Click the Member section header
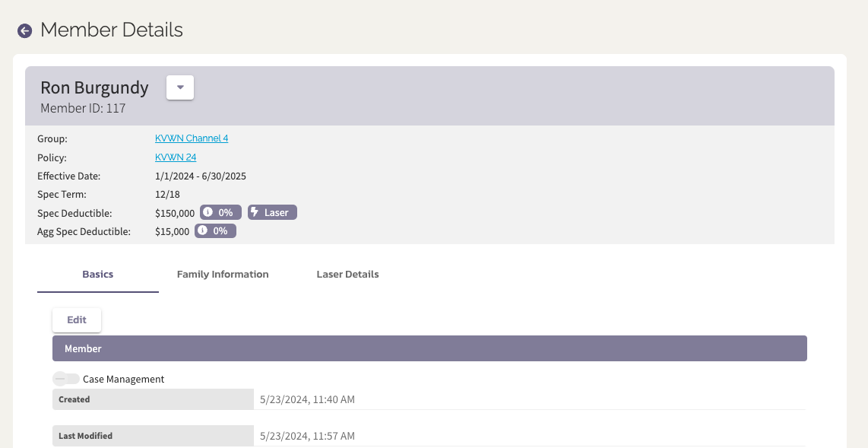Image resolution: width=868 pixels, height=448 pixels. click(x=429, y=348)
